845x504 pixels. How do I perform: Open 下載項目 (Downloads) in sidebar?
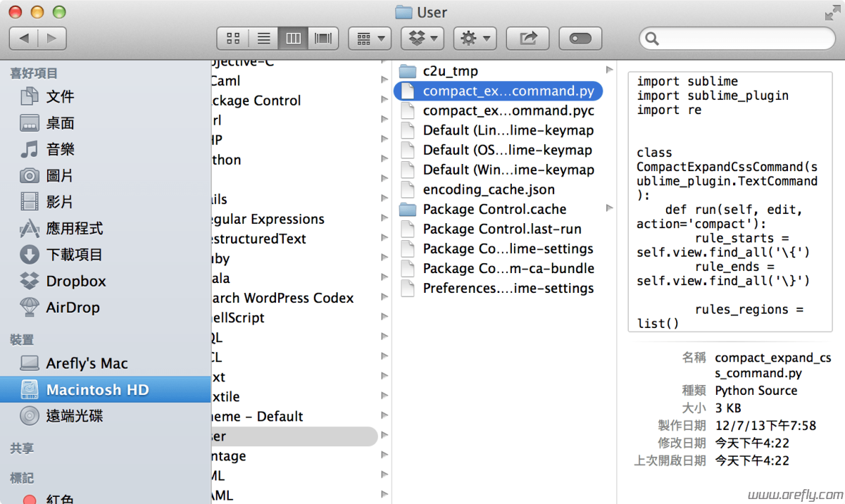pyautogui.click(x=75, y=255)
